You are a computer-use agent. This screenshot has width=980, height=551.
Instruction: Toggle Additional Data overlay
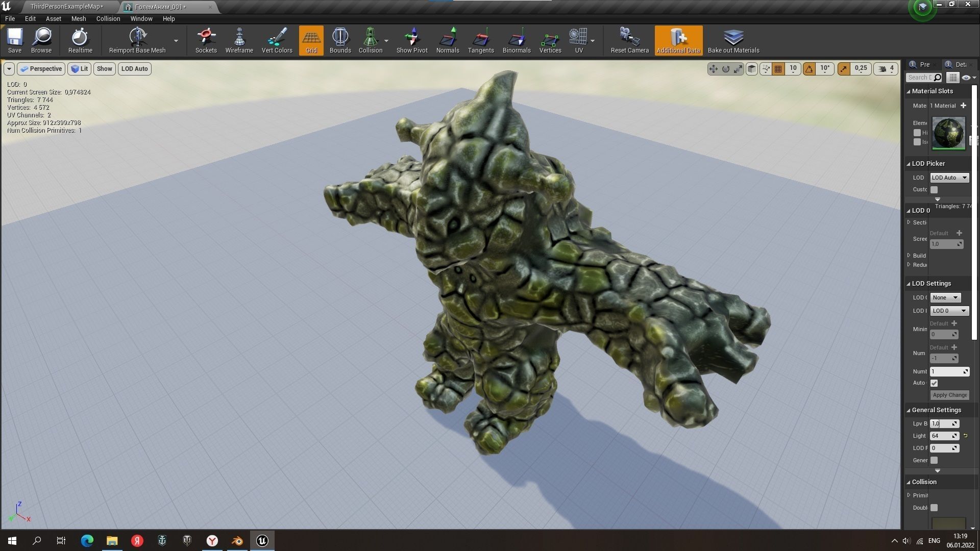click(x=678, y=40)
